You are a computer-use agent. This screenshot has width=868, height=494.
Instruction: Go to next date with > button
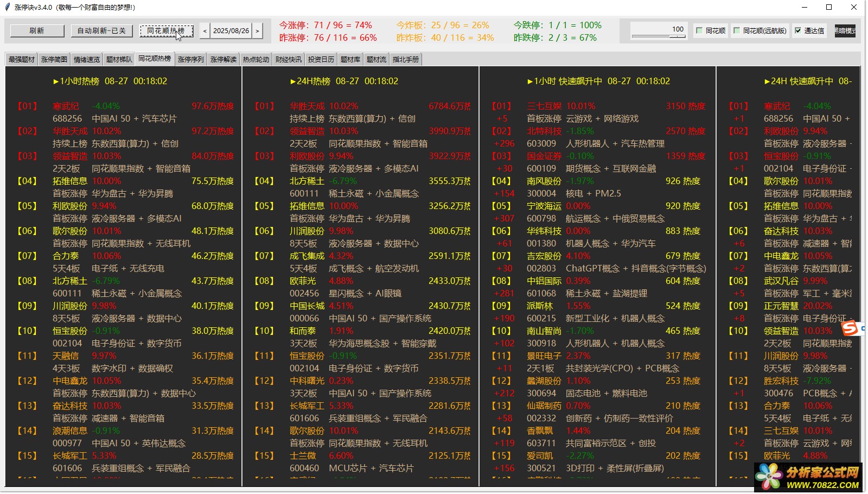click(x=258, y=31)
